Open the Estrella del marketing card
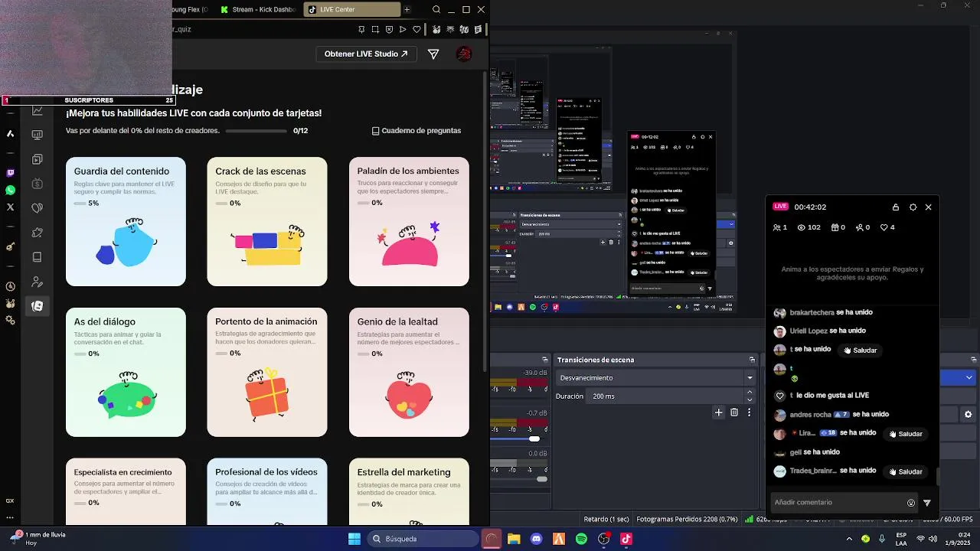 (409, 491)
